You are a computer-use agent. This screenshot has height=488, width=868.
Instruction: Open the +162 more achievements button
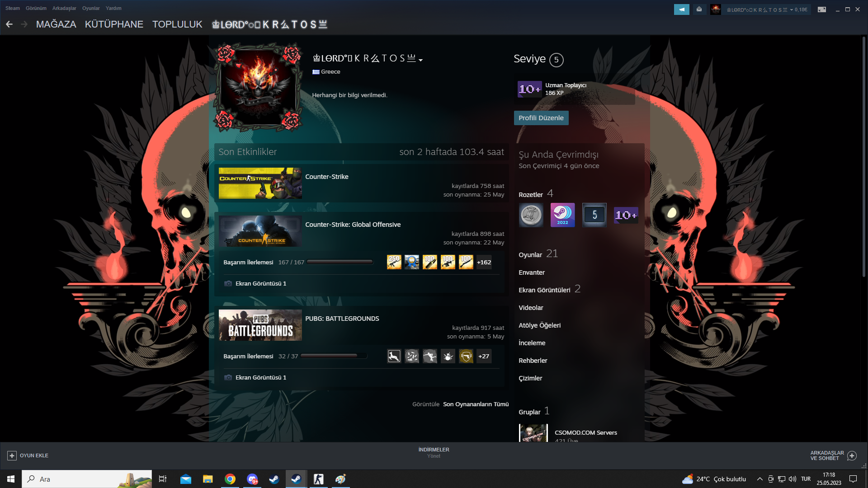click(x=484, y=262)
